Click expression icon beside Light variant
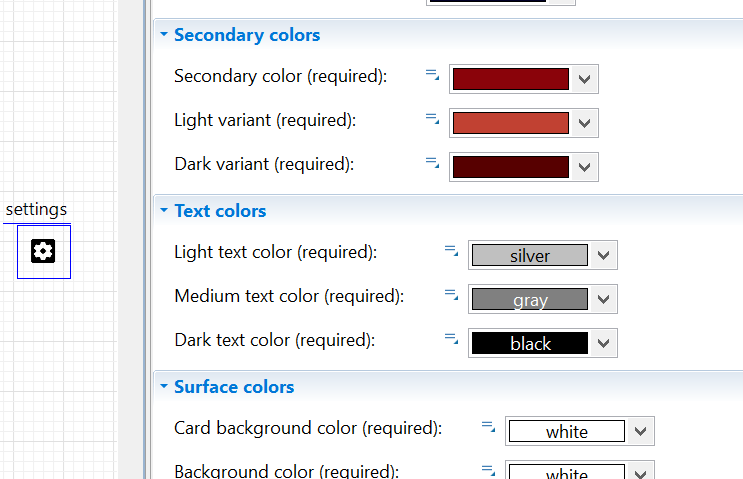The image size is (743, 479). point(432,119)
